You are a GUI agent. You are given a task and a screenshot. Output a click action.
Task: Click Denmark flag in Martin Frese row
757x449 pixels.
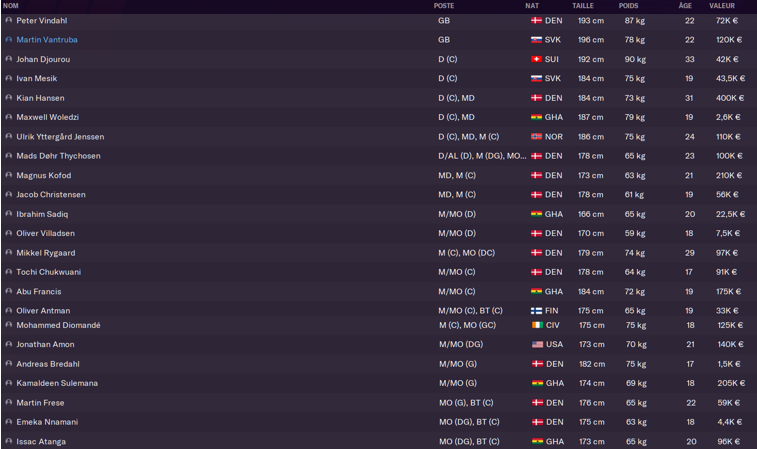pos(537,403)
